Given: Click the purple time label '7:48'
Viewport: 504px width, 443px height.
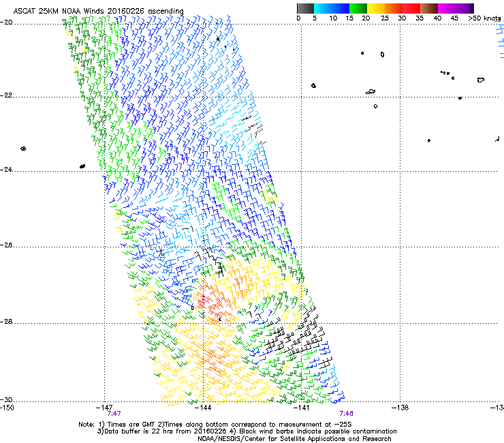Looking at the screenshot, I should point(346,414).
